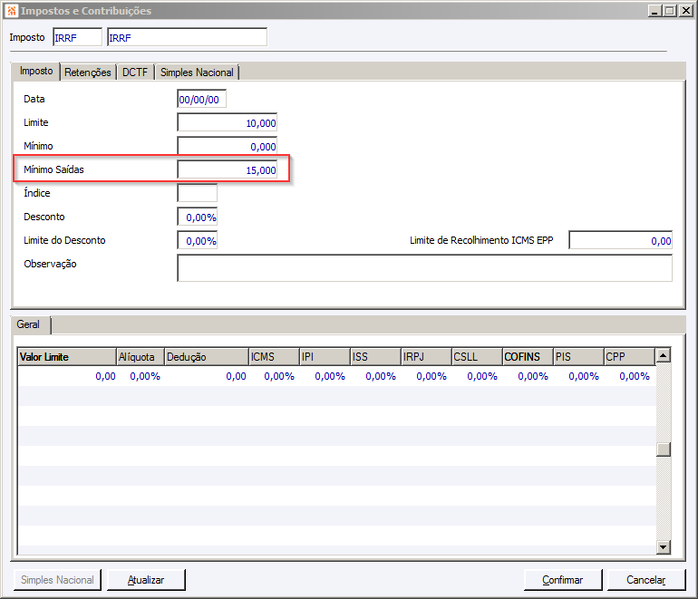
Task: Select the Mínimo Saídas field with 15,000
Action: (x=227, y=170)
